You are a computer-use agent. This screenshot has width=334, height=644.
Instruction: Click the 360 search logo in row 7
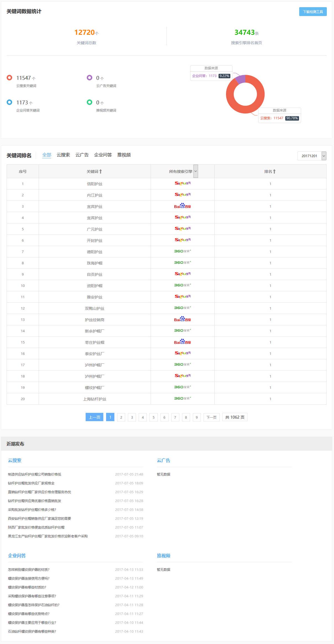tap(182, 251)
